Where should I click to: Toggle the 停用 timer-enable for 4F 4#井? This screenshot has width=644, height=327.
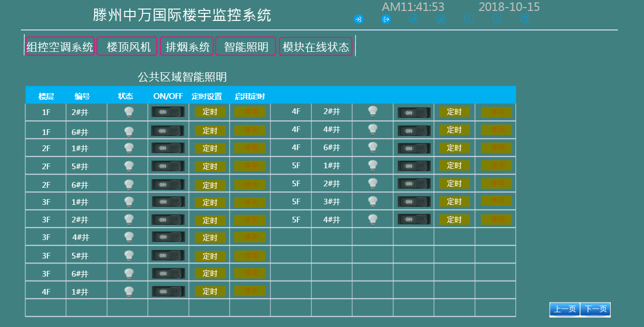pos(497,129)
